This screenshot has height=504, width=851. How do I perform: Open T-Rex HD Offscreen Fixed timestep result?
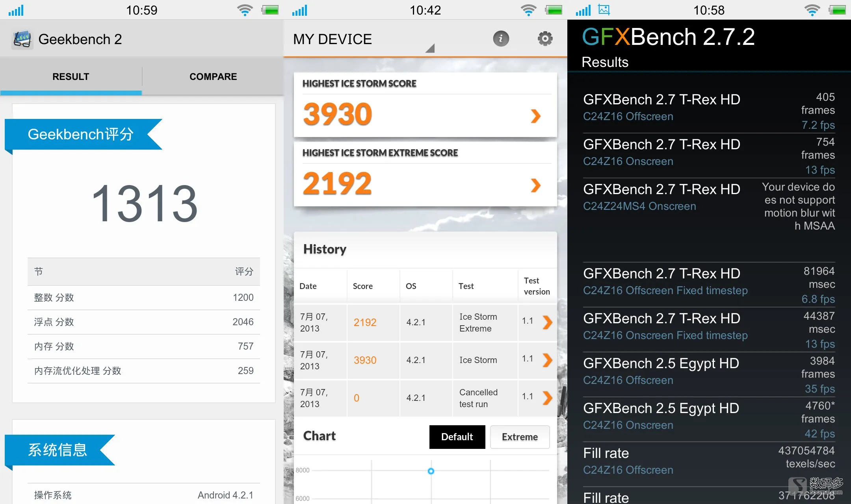point(709,285)
